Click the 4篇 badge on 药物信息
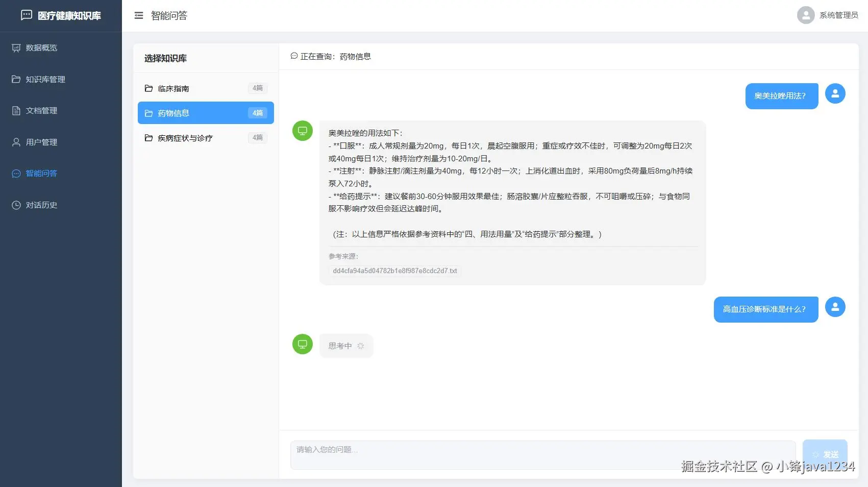Viewport: 868px width, 487px height. [x=258, y=113]
